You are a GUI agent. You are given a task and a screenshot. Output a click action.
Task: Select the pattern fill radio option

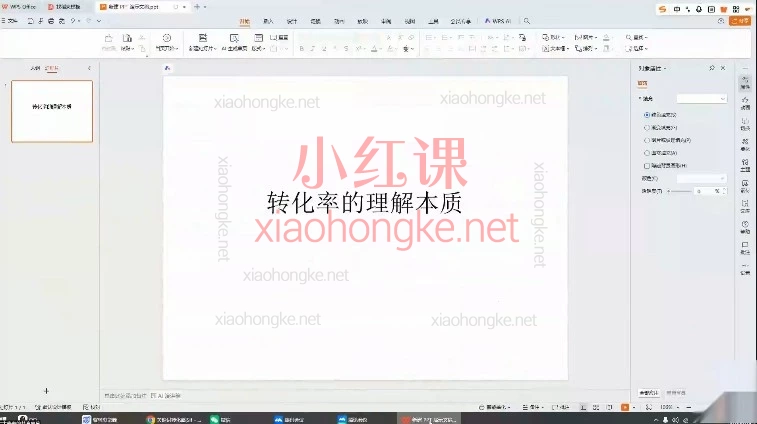pos(646,153)
